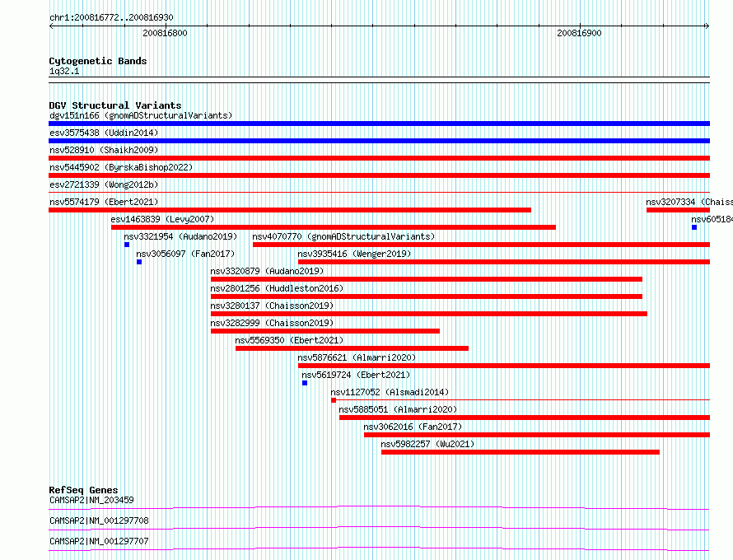This screenshot has height=560, width=733.
Task: Open the nsv1127052 (Alsmadi2014) label
Action: (x=390, y=392)
